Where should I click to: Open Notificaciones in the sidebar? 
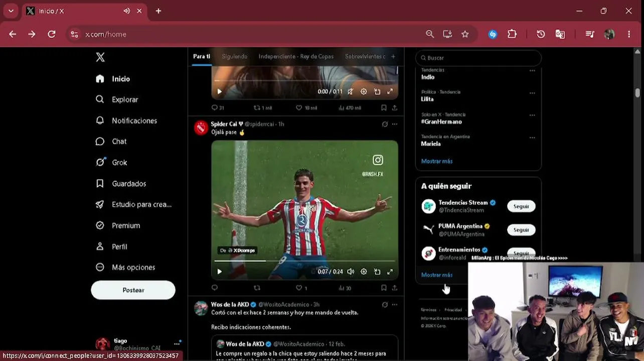point(126,120)
